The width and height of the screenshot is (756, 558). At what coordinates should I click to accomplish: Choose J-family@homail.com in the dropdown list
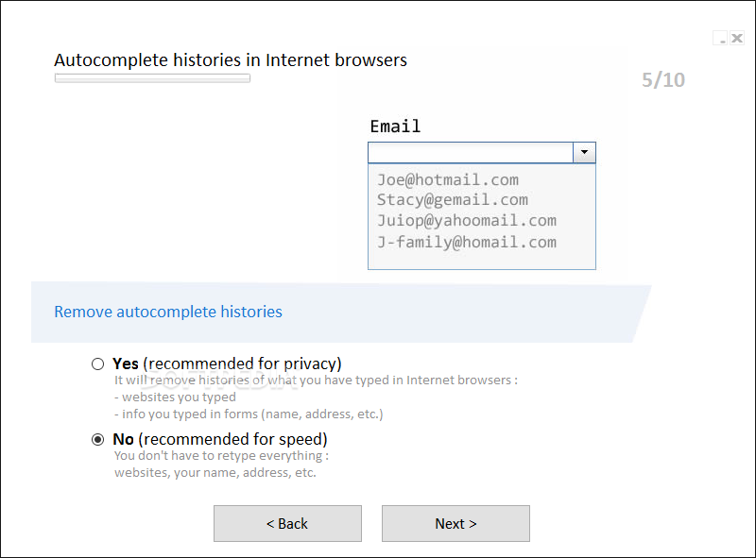466,242
